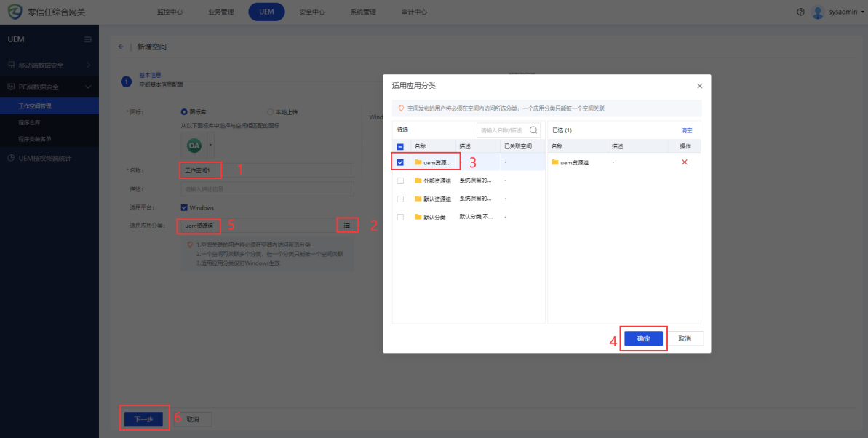The height and width of the screenshot is (438, 868).
Task: Open the 程序仓库 sidebar item
Action: point(30,122)
